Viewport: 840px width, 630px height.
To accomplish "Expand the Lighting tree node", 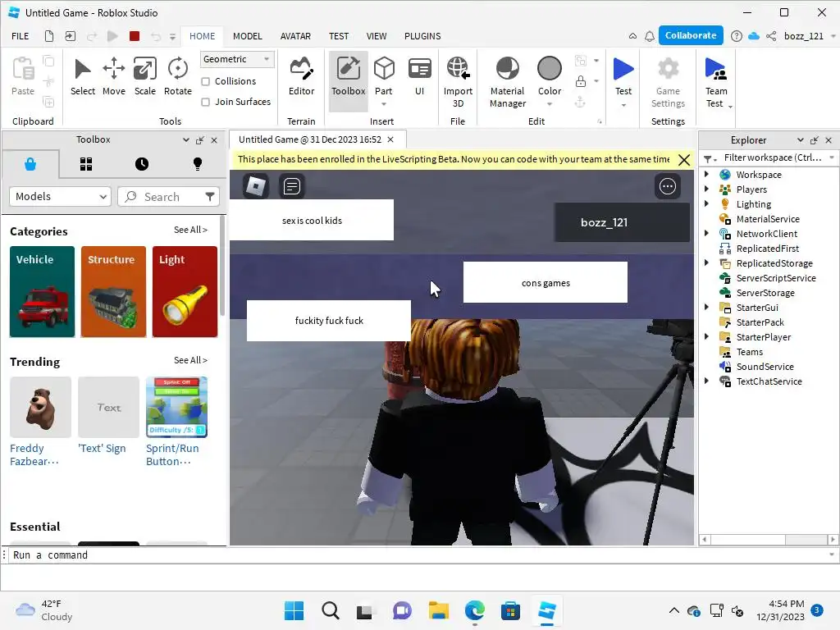I will coord(706,203).
